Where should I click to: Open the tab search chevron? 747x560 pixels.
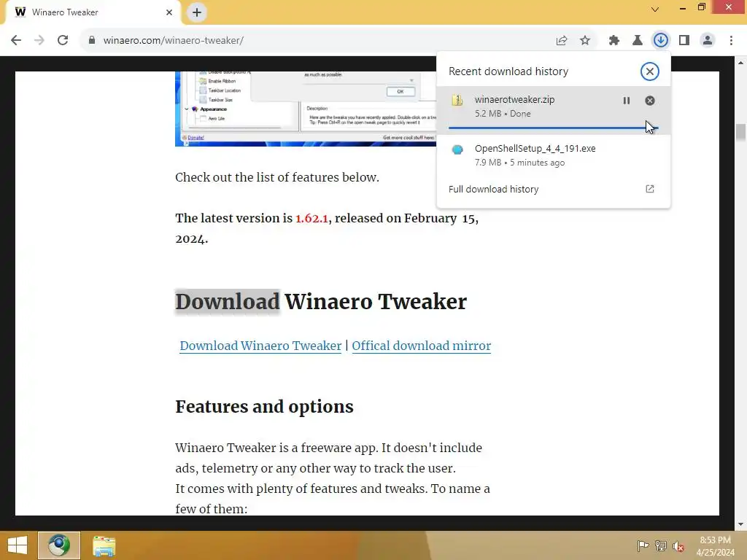click(x=655, y=9)
